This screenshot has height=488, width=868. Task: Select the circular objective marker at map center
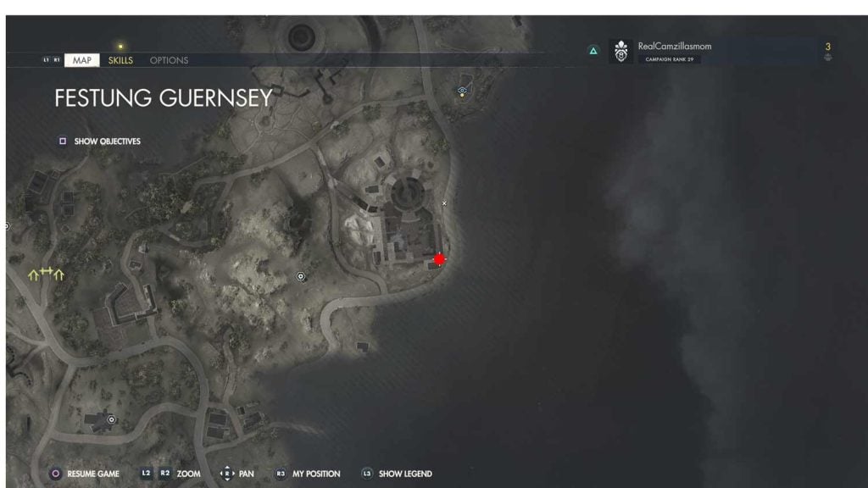[x=301, y=276]
